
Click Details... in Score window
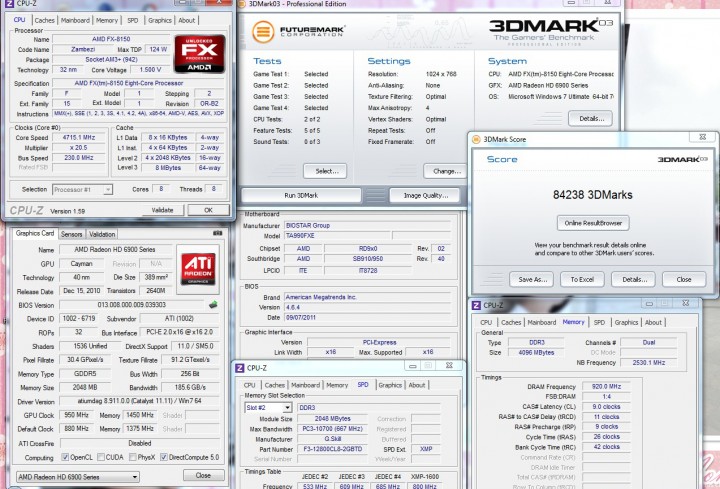(633, 279)
